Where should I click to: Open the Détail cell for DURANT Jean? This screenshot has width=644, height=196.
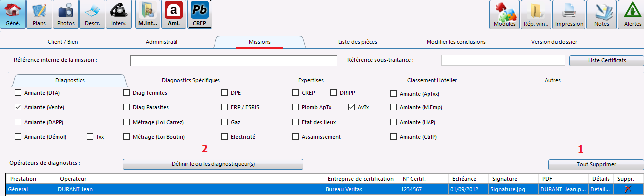601,189
